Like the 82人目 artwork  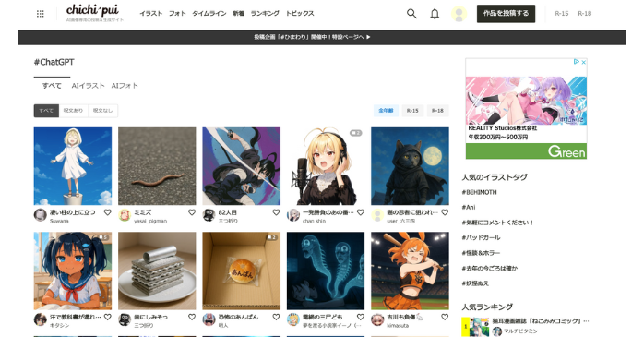(x=276, y=212)
